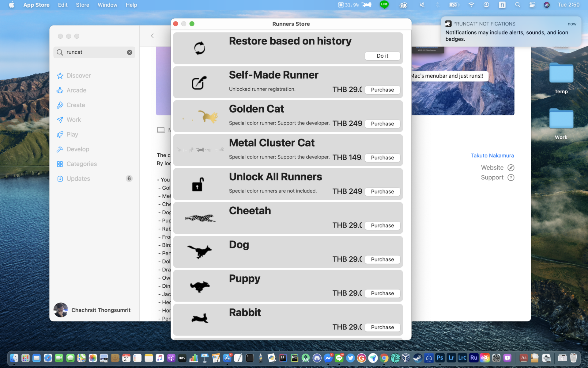The width and height of the screenshot is (588, 368).
Task: Open the Wi-Fi menu bar icon
Action: [x=471, y=5]
